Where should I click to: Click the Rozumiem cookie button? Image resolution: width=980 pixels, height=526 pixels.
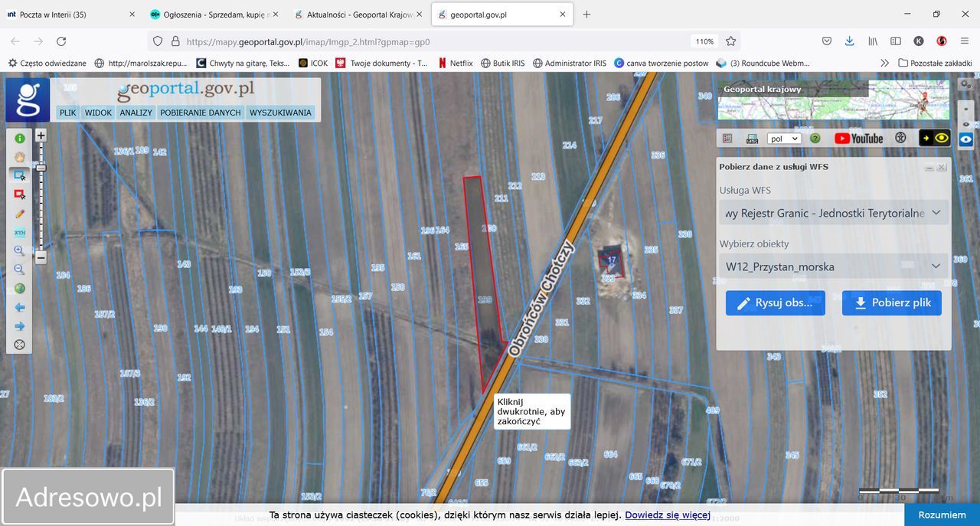tap(942, 515)
